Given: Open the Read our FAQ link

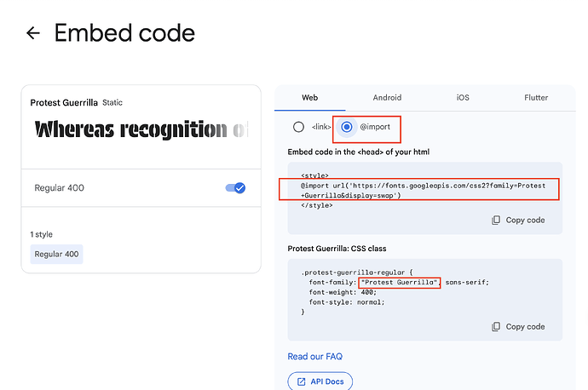Looking at the screenshot, I should pyautogui.click(x=315, y=356).
